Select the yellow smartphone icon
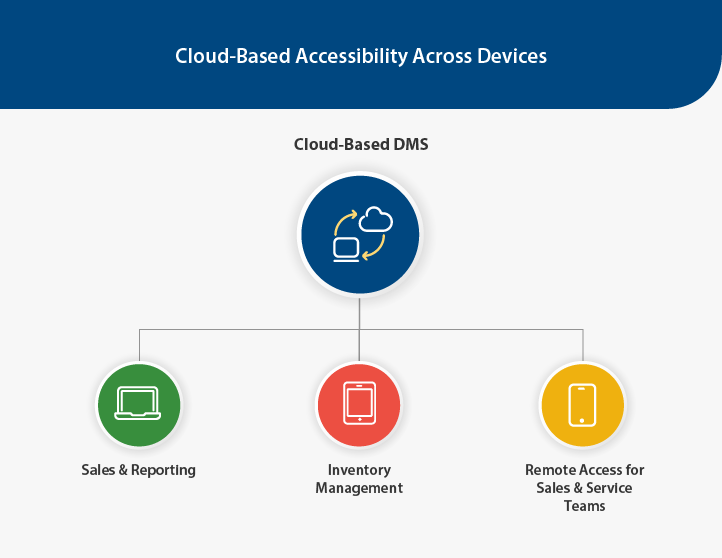The width and height of the screenshot is (722, 558). [582, 405]
